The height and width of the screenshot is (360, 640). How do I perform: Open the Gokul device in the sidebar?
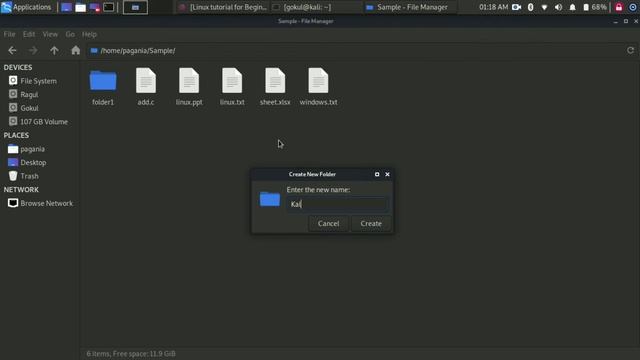tap(29, 108)
